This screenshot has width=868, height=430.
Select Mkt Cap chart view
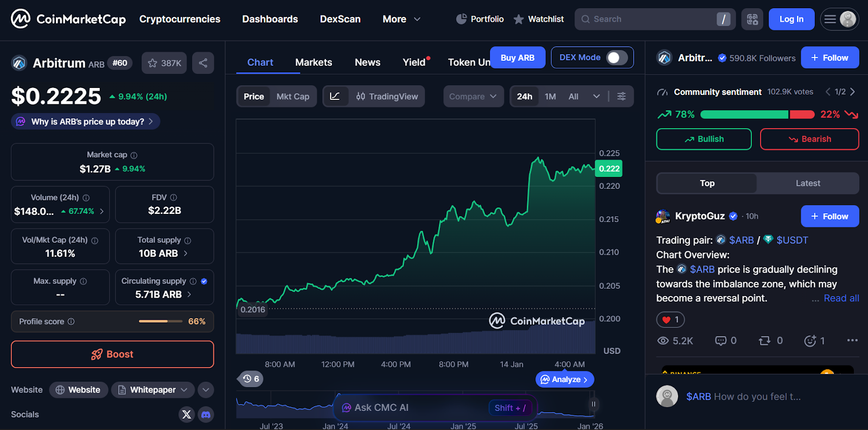point(292,96)
